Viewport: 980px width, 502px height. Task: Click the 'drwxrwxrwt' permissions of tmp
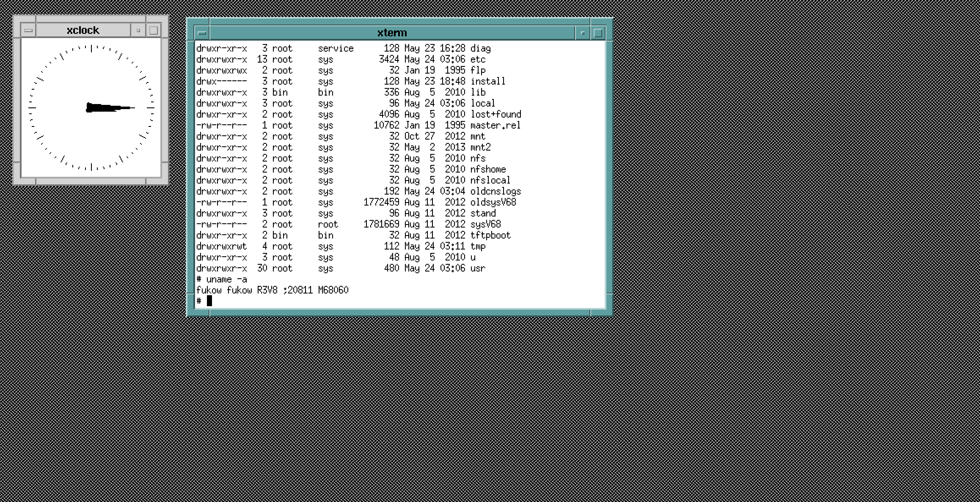(222, 246)
